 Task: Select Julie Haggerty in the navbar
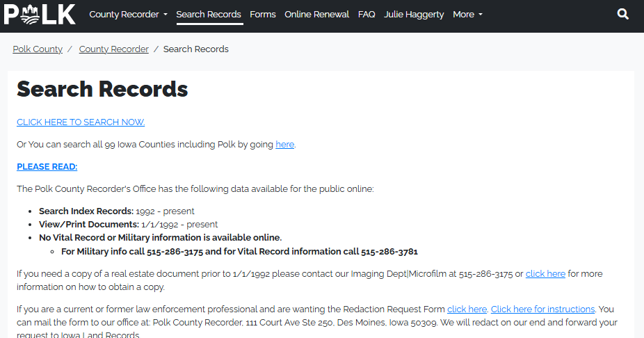coord(414,15)
